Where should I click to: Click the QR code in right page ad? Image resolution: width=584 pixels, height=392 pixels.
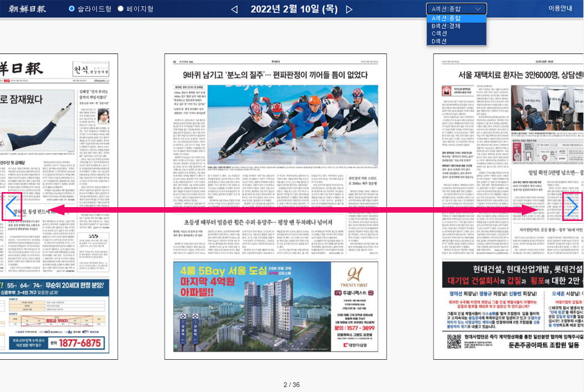point(455,341)
